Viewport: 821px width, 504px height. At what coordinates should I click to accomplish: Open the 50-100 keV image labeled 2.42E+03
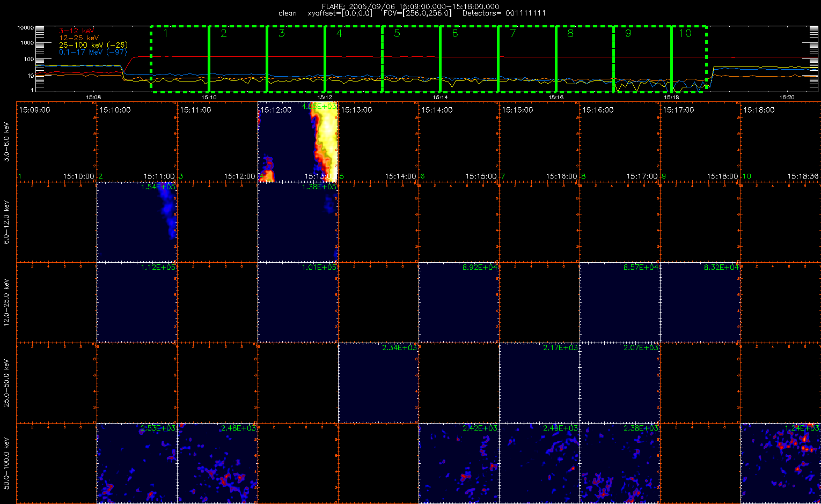tap(459, 463)
